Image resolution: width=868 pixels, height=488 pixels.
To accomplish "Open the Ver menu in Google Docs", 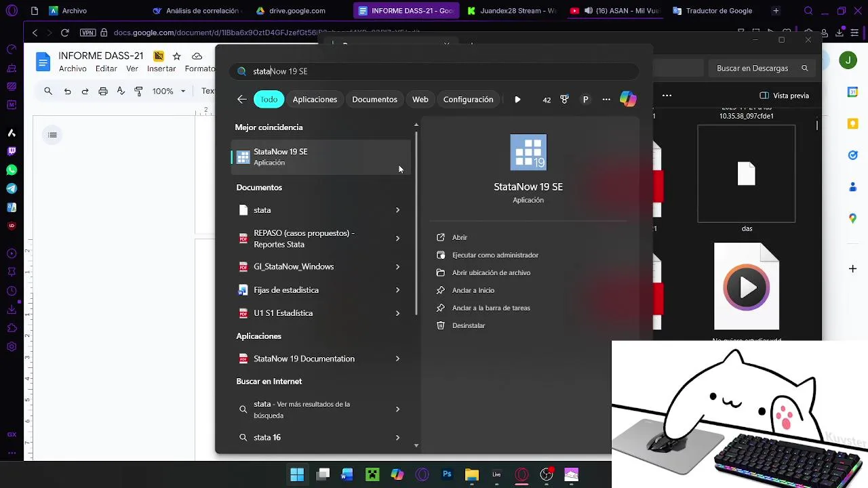I will click(132, 69).
